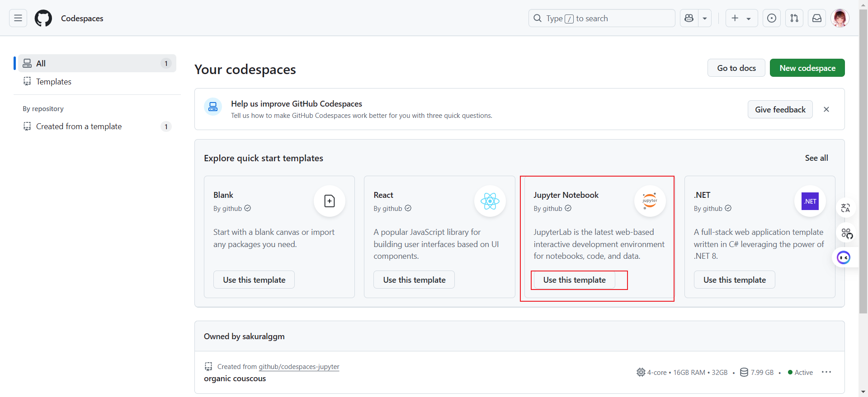Screen dimensions: 868x397
Task: Click the Go to docs button
Action: coord(736,68)
